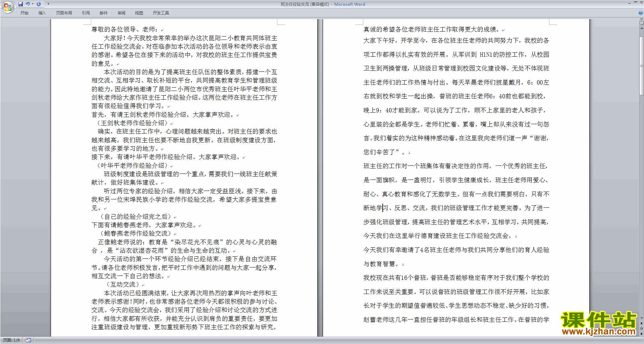Viewport: 644px width, 344px height.
Task: Switch to the 审阅 ribbon tab
Action: click(x=121, y=13)
